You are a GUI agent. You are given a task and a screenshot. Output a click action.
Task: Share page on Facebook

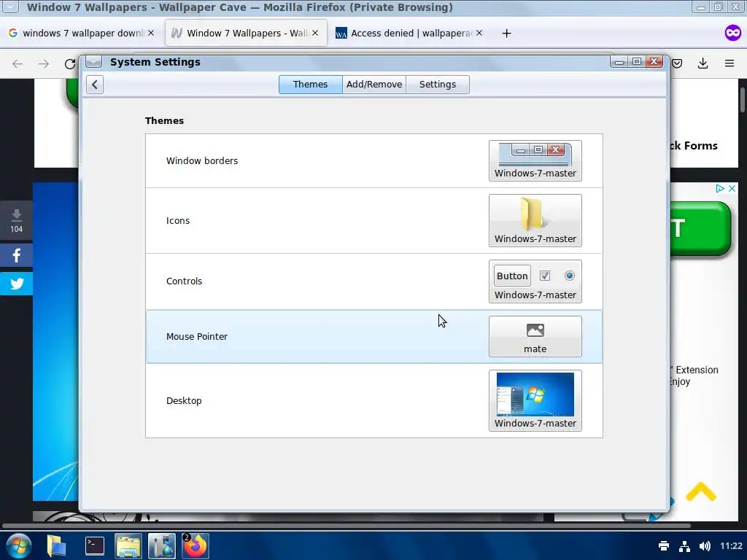16,256
